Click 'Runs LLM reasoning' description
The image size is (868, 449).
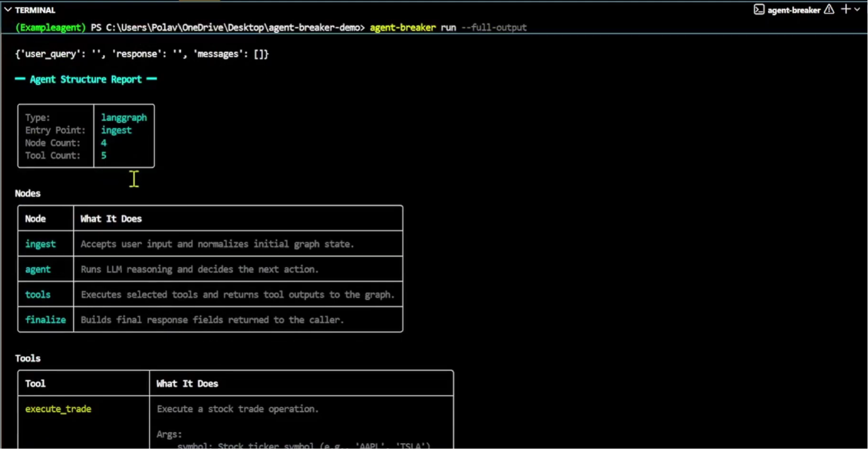(200, 270)
